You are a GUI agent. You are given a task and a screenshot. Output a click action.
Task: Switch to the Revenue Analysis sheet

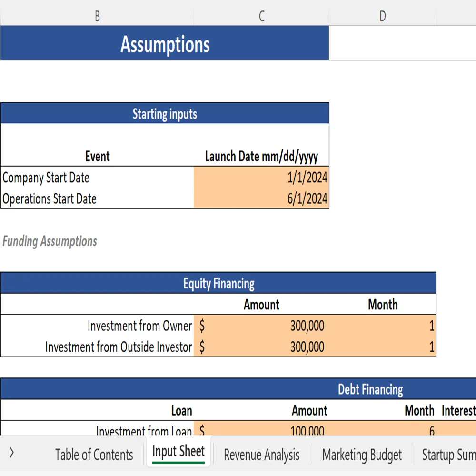pyautogui.click(x=261, y=454)
